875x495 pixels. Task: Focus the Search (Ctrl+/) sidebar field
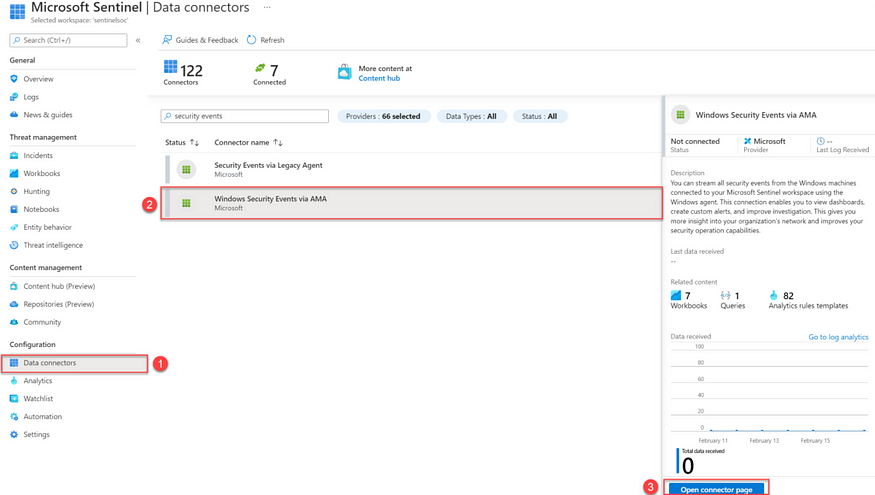[68, 40]
